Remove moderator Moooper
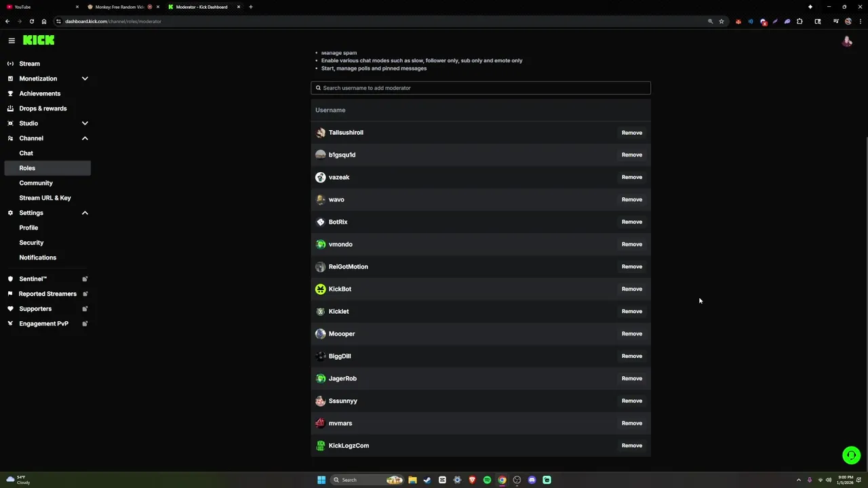This screenshot has height=488, width=868. coord(631,334)
